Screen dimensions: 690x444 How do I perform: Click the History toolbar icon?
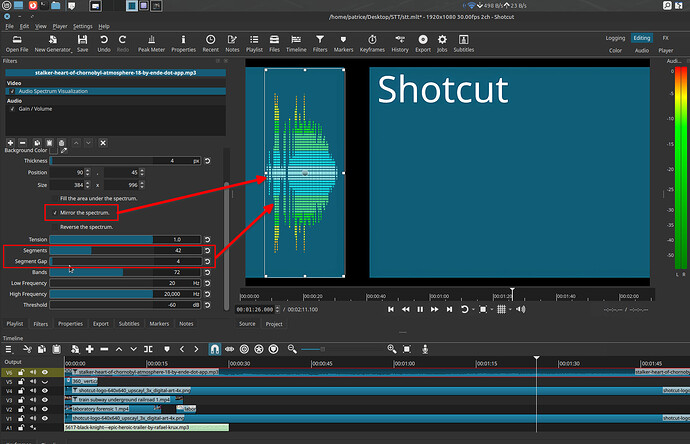(399, 41)
